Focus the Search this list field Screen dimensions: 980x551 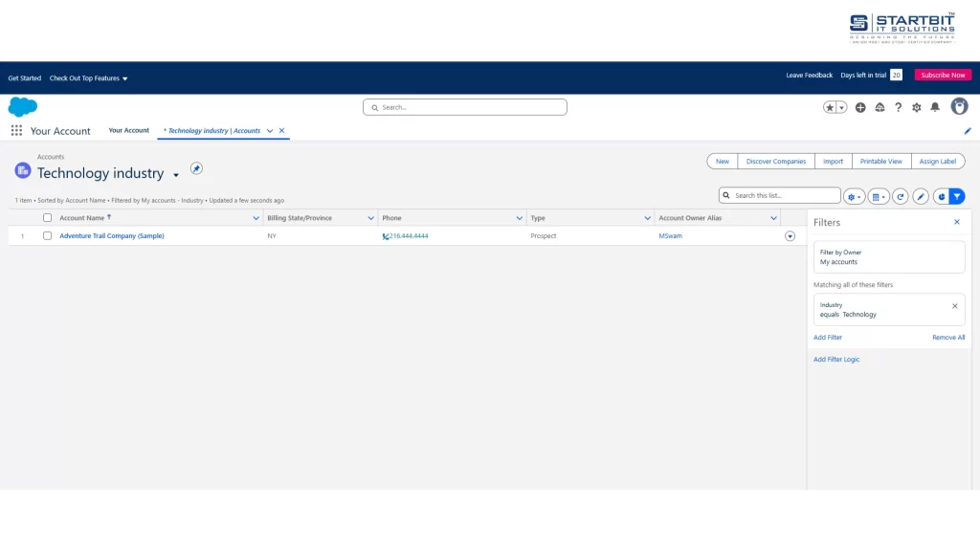click(x=779, y=195)
